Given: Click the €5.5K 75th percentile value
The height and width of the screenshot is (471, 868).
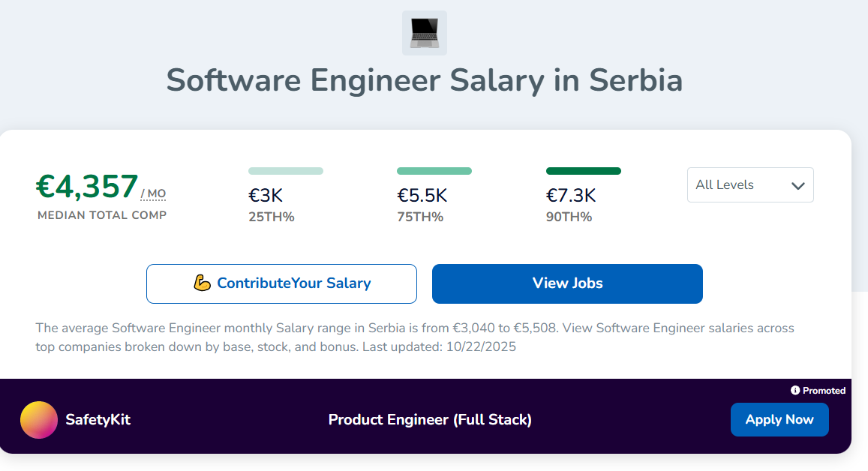Looking at the screenshot, I should pos(422,196).
